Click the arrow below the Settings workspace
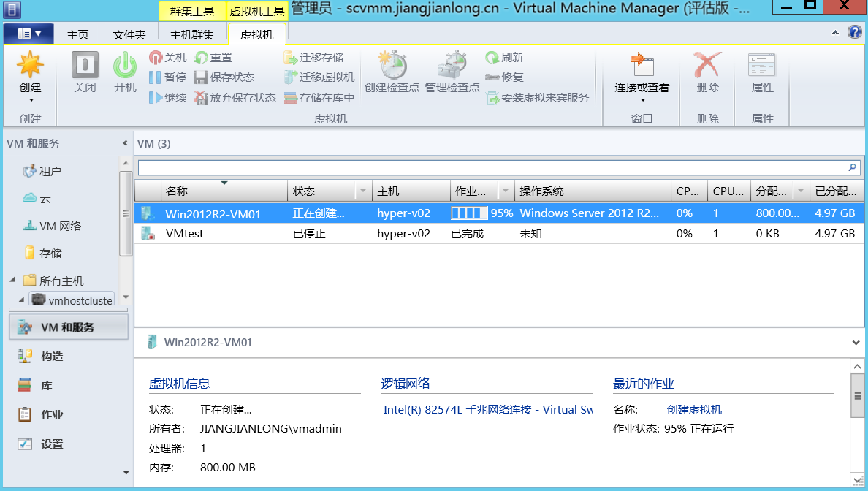 pos(126,472)
